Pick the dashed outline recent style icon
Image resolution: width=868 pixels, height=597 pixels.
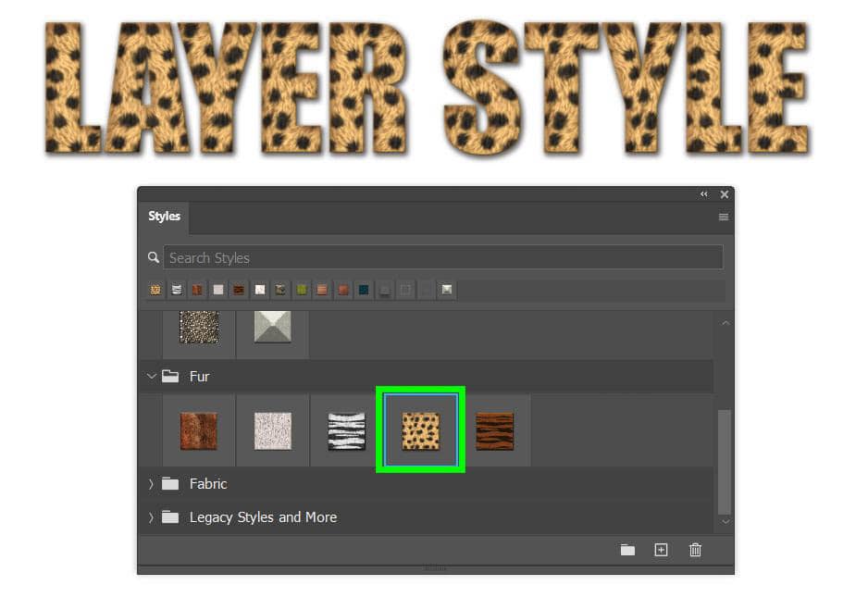[405, 290]
